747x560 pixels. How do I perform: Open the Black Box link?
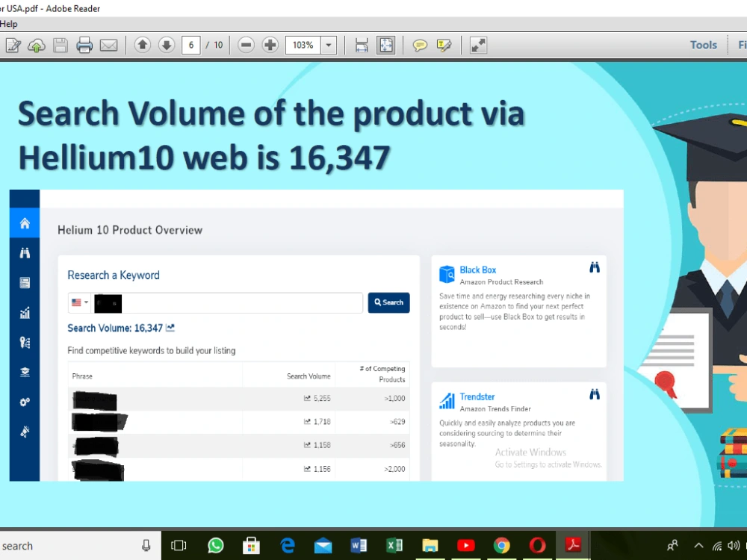click(x=478, y=270)
